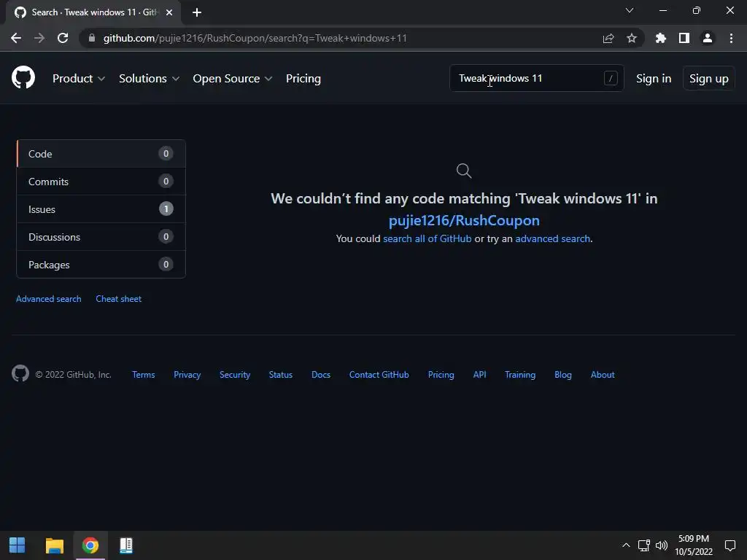Open the Contact GitHub footer link
The width and height of the screenshot is (747, 560).
pyautogui.click(x=379, y=375)
